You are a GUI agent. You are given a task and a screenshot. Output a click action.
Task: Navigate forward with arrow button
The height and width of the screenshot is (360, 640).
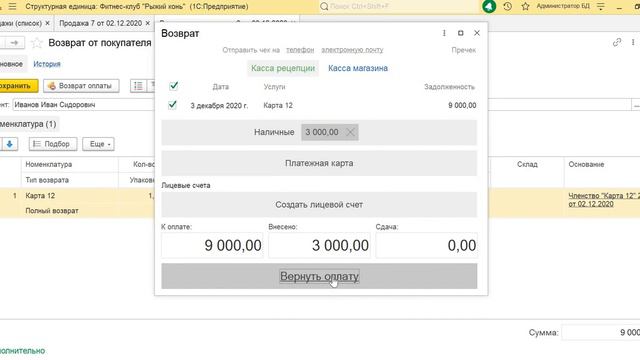tap(14, 42)
